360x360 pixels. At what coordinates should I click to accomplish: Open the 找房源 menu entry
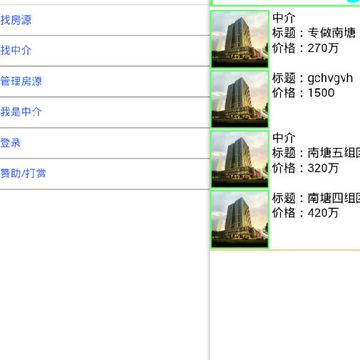105,20
